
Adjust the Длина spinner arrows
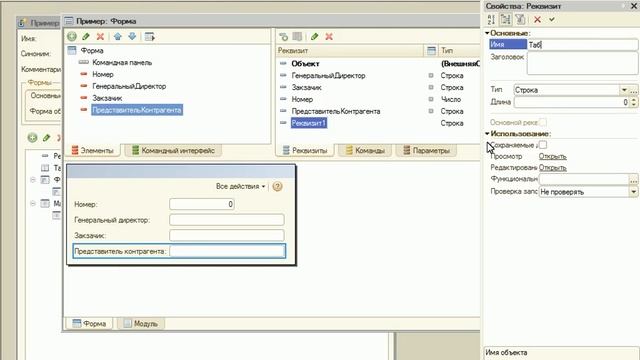tap(633, 102)
